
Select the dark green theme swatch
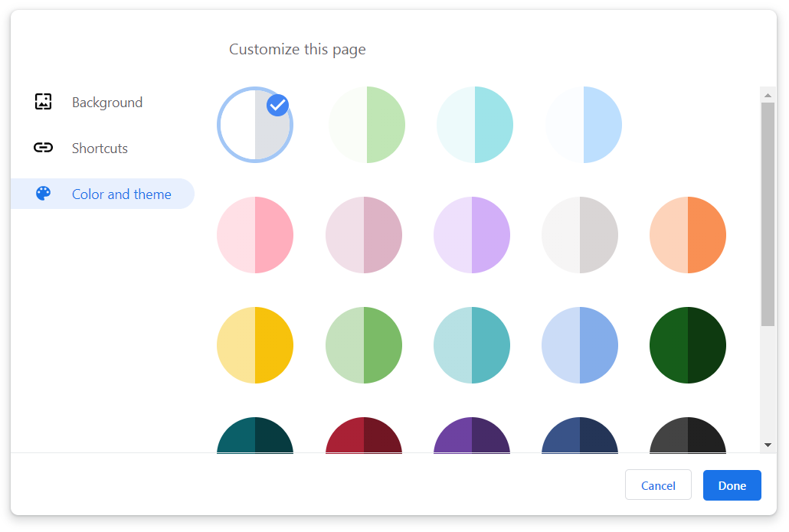point(688,345)
